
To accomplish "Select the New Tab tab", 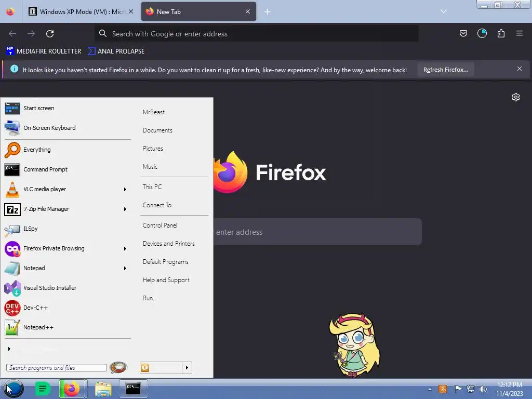I will click(x=198, y=12).
